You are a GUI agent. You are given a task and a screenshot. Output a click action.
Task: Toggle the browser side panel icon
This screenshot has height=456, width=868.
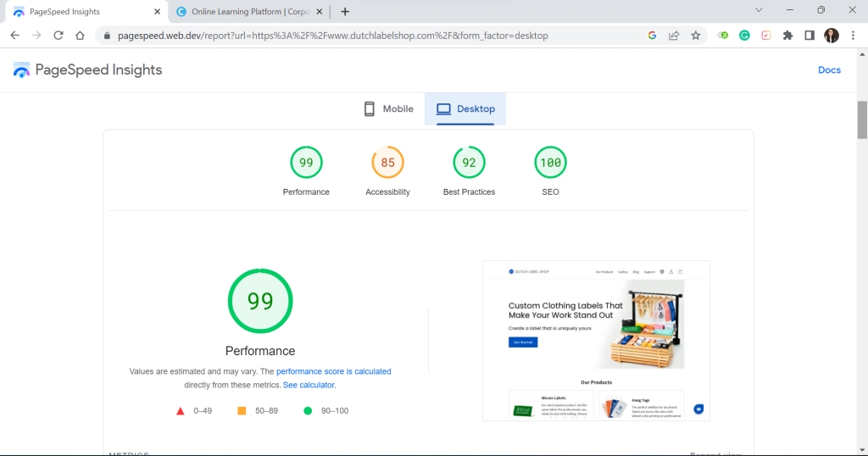(810, 36)
